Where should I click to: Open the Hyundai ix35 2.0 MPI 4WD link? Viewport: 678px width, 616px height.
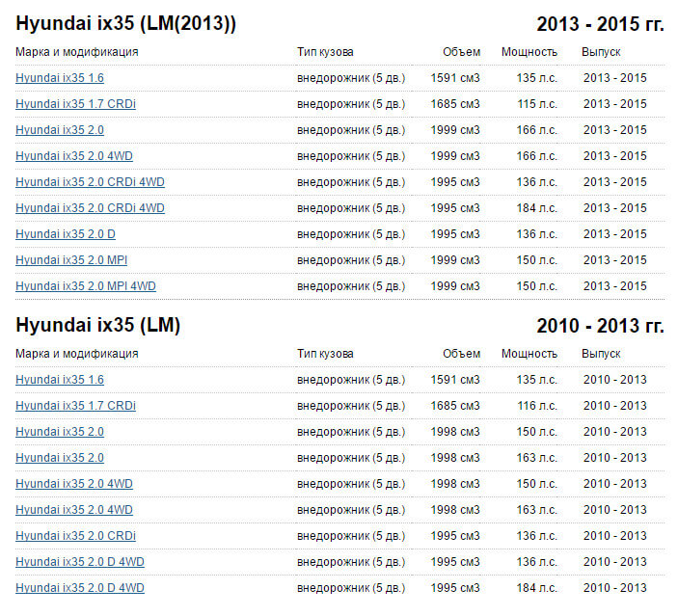[x=86, y=285]
